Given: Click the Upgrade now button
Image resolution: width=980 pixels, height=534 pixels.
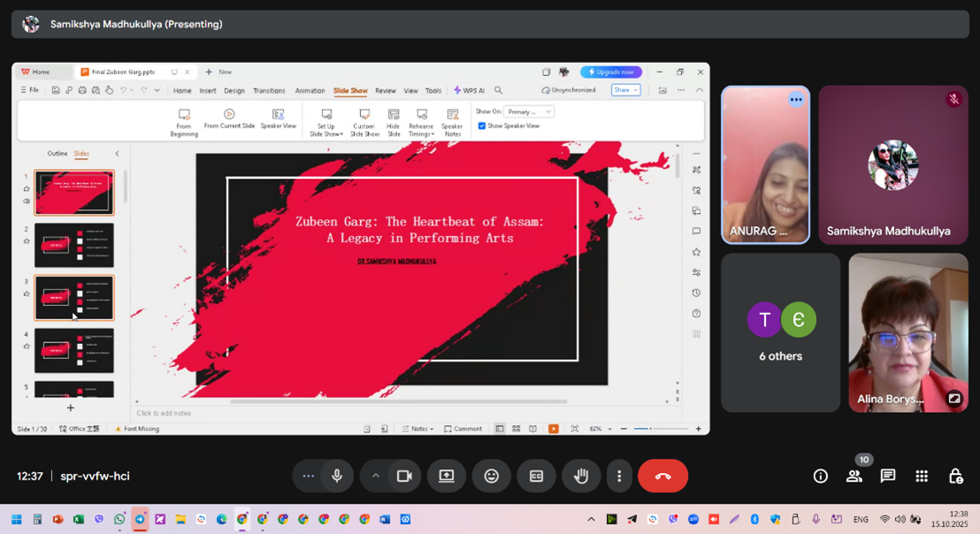Looking at the screenshot, I should (x=611, y=72).
